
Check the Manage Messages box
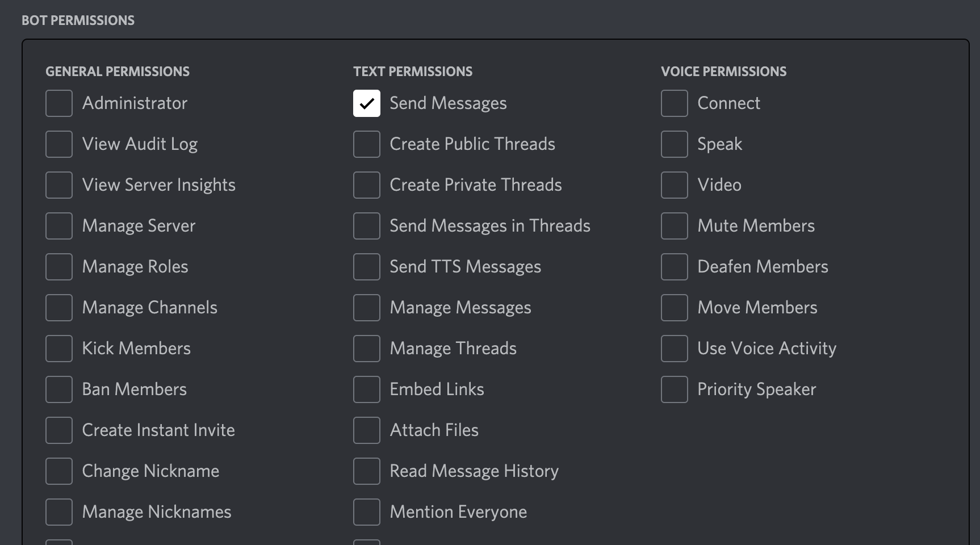(367, 308)
